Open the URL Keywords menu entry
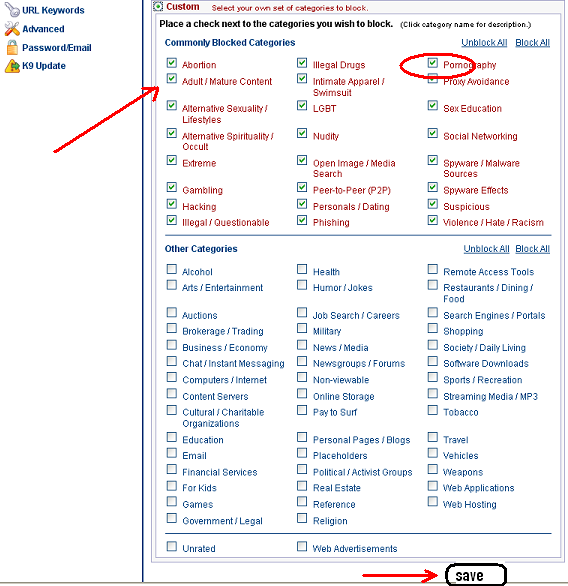Screen dimensions: 568x586 pyautogui.click(x=53, y=10)
